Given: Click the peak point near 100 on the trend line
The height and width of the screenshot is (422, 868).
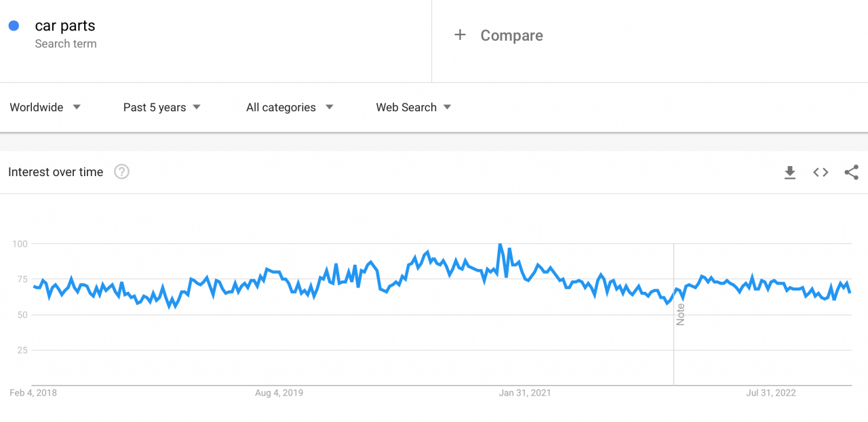Looking at the screenshot, I should click(x=500, y=242).
